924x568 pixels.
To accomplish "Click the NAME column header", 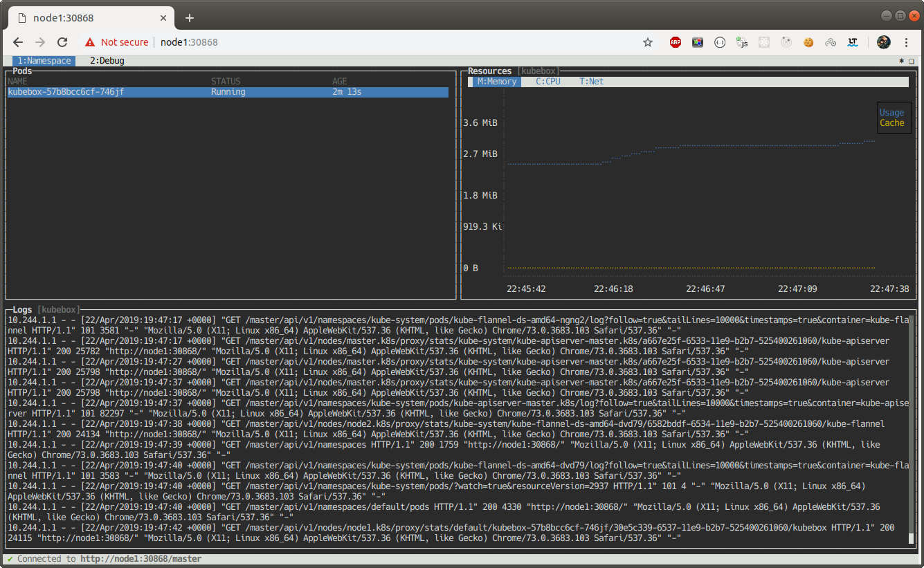I will [17, 82].
